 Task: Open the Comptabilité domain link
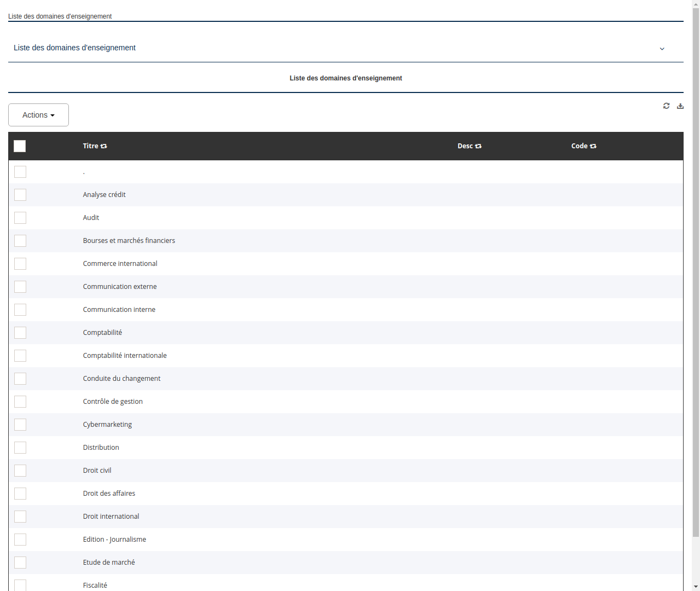[x=102, y=332]
